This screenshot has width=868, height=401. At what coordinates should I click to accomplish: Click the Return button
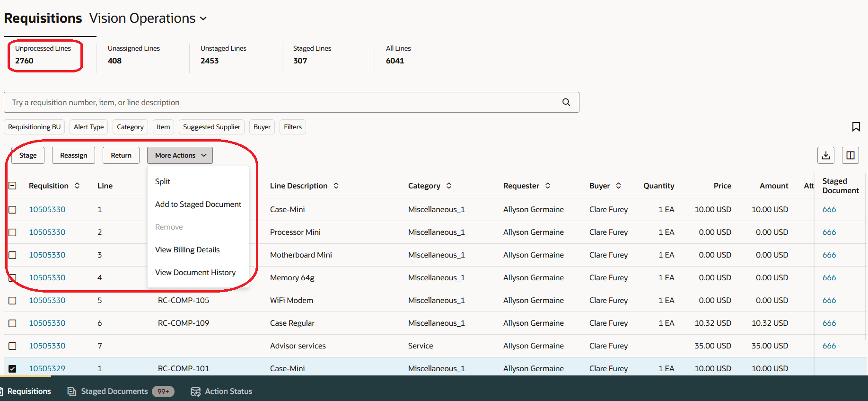pos(121,155)
